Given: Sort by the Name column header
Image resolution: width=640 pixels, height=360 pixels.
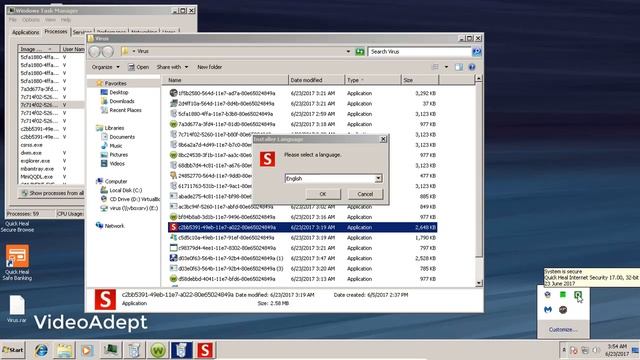Looking at the screenshot, I should point(224,80).
